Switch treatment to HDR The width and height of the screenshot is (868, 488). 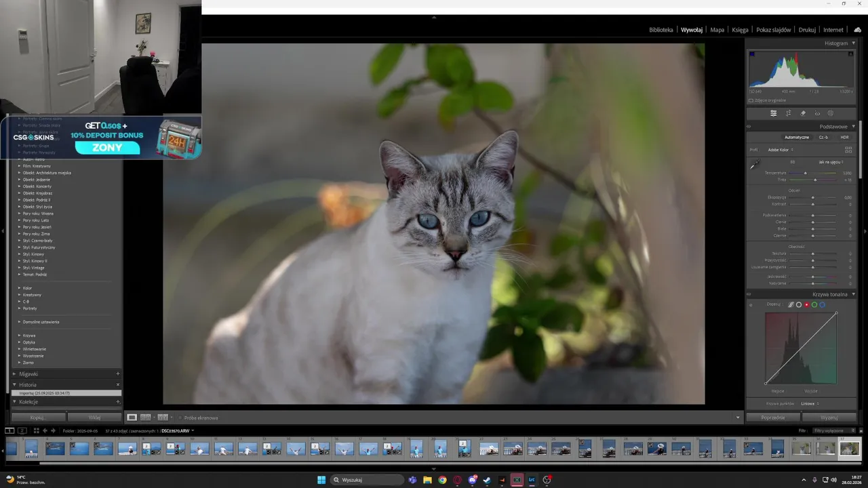(x=844, y=138)
